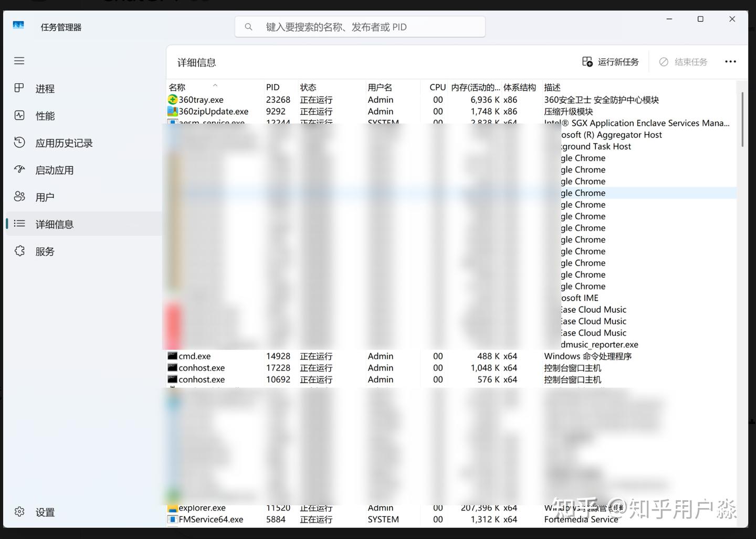Viewport: 756px width, 539px height.
Task: Click description 压缩升级模块
Action: click(569, 111)
